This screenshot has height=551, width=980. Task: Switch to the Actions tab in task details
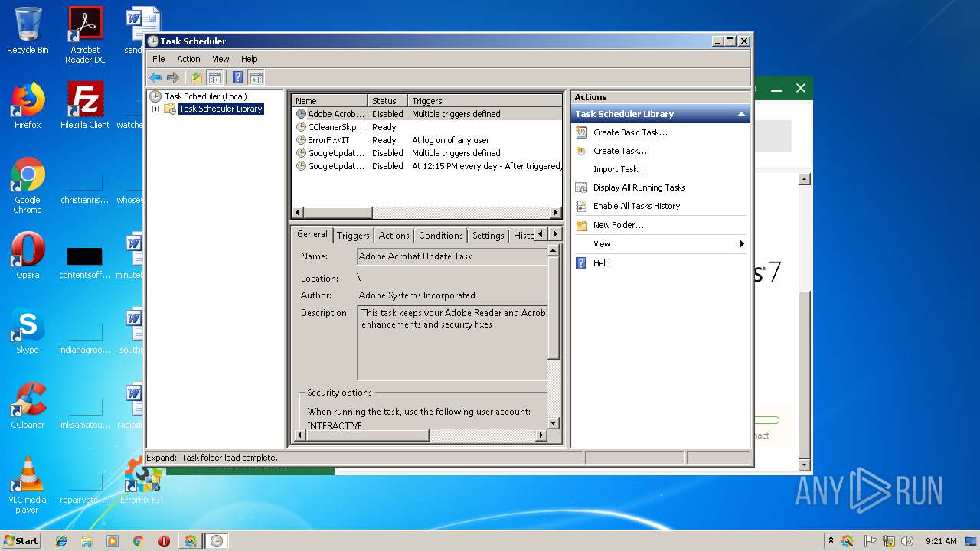pos(394,236)
